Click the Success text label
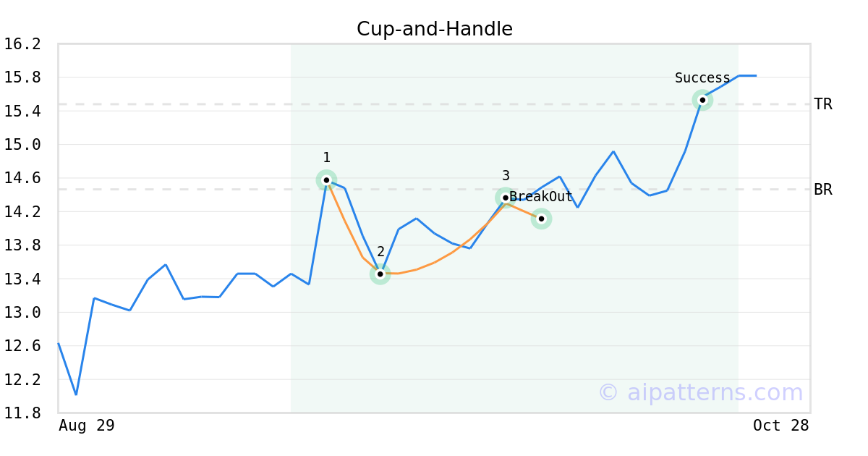This screenshot has height=456, width=868. 702,78
